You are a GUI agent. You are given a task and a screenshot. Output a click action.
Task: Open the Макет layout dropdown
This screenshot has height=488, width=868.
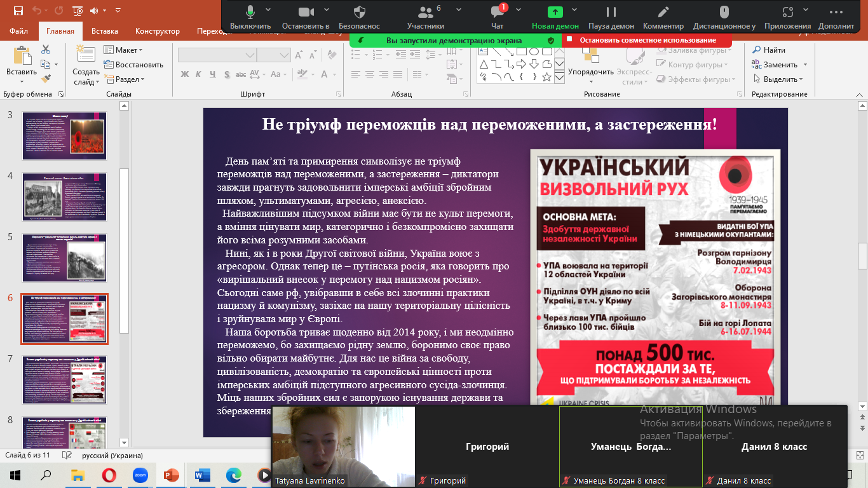123,50
